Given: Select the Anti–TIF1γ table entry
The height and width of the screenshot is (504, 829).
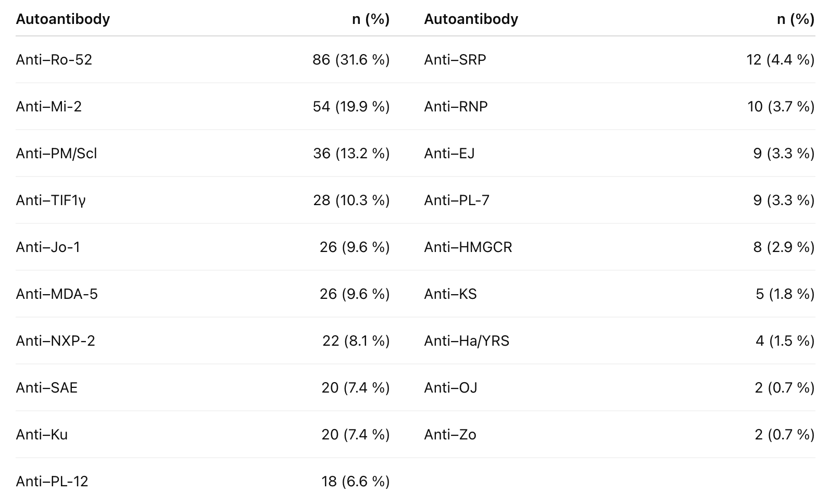Looking at the screenshot, I should pos(51,200).
